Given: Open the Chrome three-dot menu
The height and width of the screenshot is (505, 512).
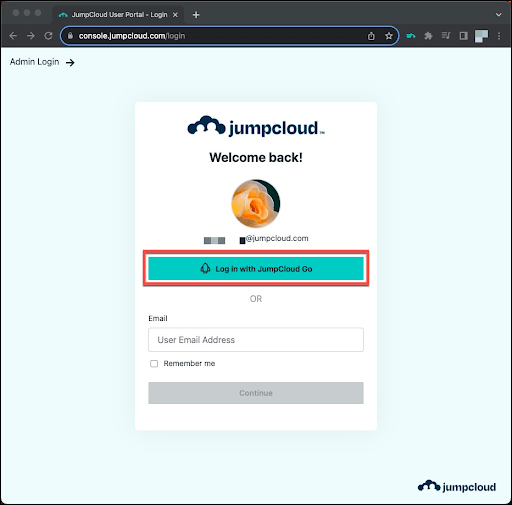Looking at the screenshot, I should click(x=499, y=36).
